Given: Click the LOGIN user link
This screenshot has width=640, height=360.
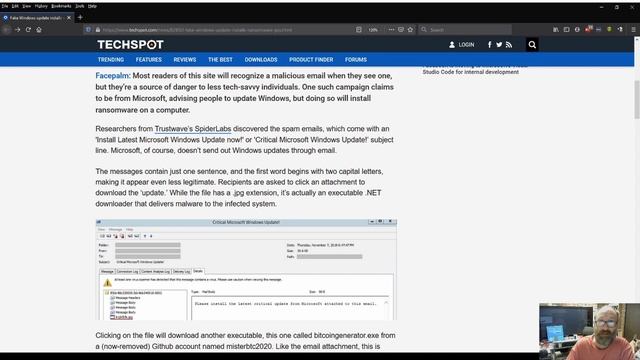Looking at the screenshot, I should click(x=462, y=45).
